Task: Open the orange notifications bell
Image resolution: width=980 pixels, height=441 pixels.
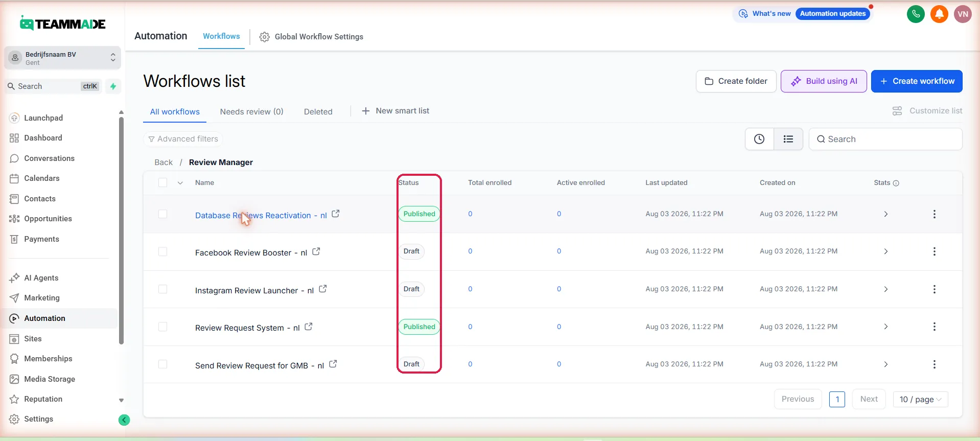Action: (939, 14)
